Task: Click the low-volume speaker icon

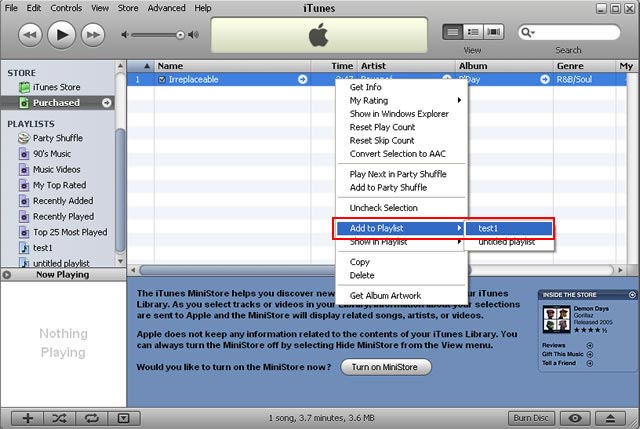Action: tap(124, 35)
